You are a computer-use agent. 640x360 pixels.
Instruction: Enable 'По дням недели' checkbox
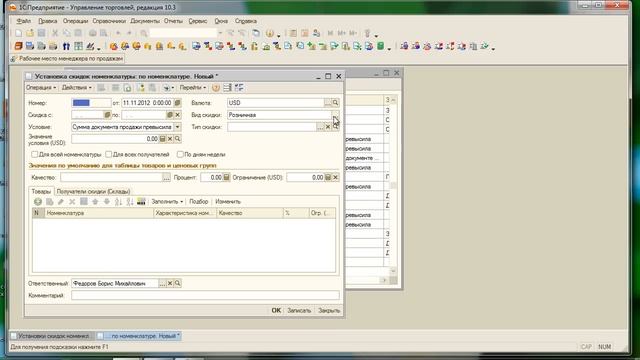pos(180,154)
